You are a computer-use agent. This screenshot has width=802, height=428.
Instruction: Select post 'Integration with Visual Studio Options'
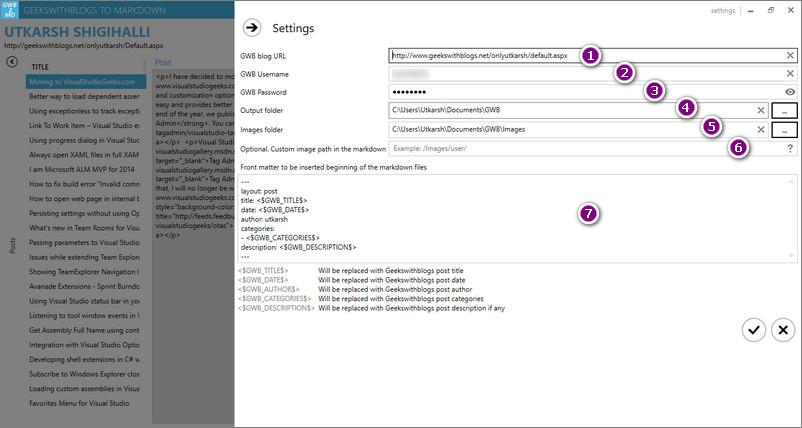[x=86, y=345]
